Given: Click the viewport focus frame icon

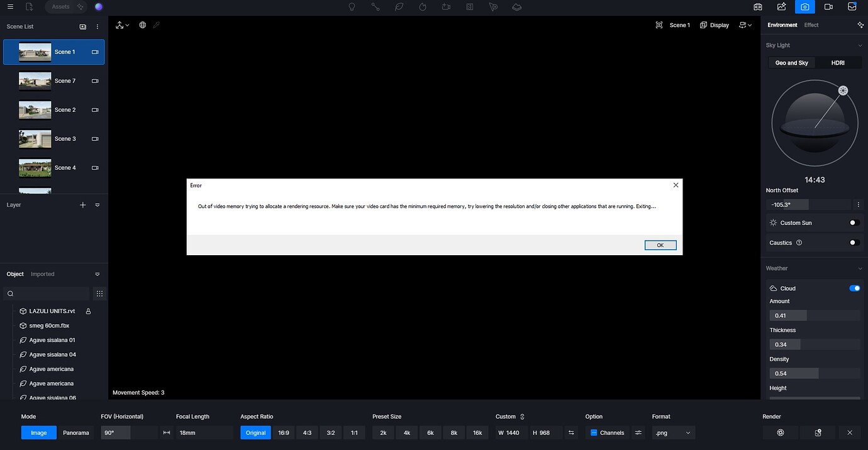Looking at the screenshot, I should (659, 25).
